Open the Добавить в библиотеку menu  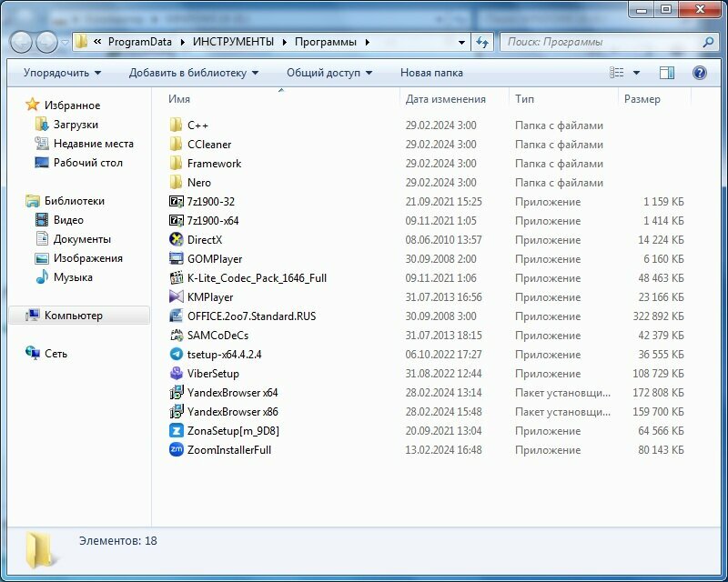point(194,73)
